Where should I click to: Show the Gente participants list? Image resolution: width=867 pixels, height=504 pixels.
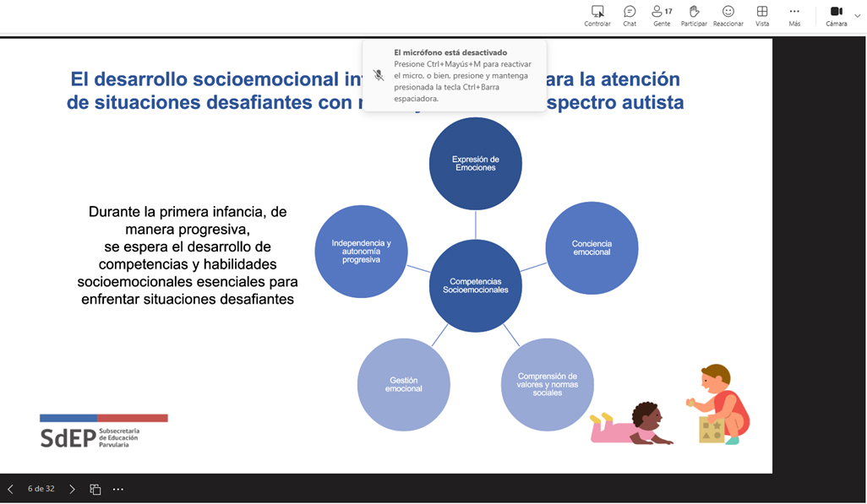[662, 15]
